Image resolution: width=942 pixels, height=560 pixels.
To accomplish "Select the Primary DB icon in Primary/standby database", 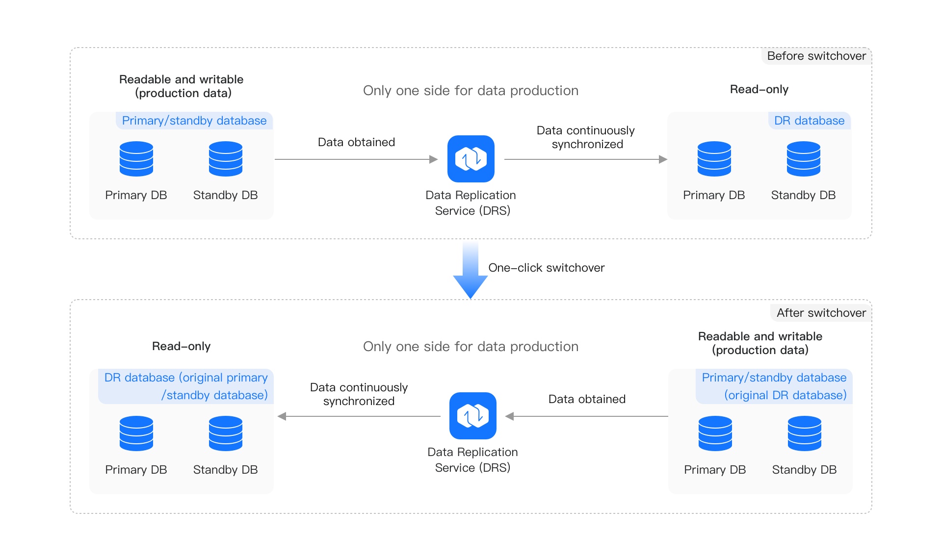I will tap(136, 159).
